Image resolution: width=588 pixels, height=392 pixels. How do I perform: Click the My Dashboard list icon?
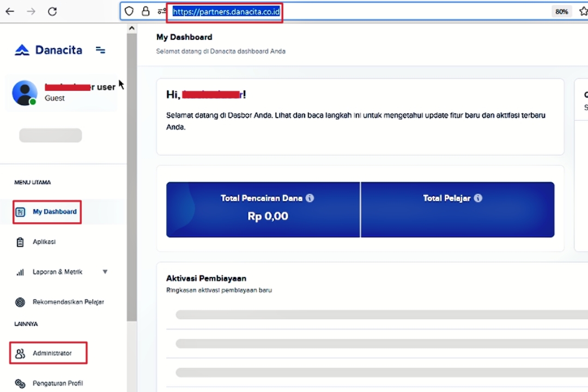20,212
